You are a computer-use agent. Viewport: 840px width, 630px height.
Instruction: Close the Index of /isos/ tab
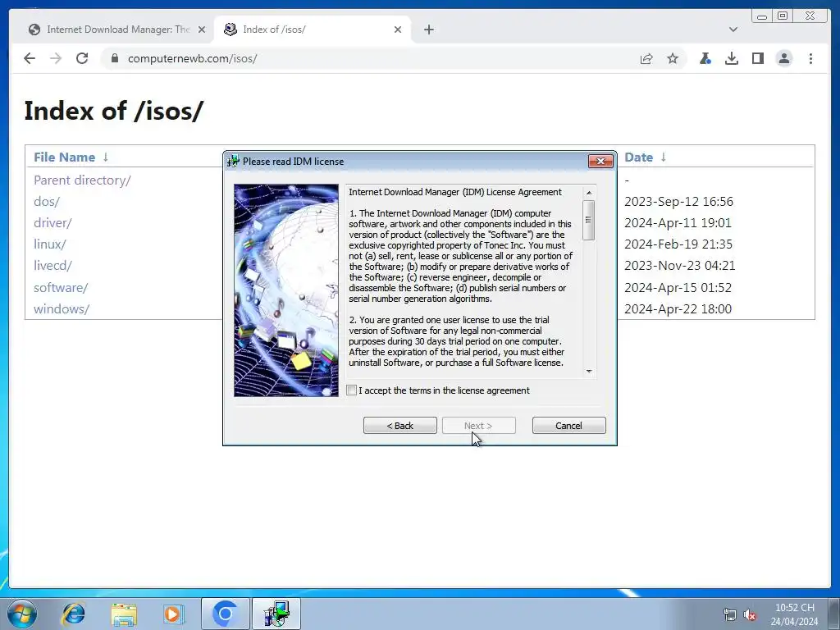(x=398, y=30)
